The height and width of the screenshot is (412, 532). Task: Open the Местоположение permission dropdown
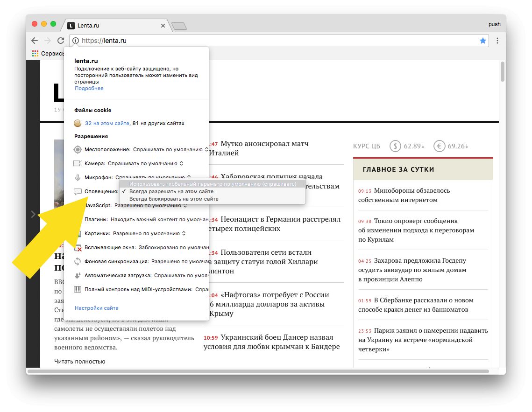point(170,149)
